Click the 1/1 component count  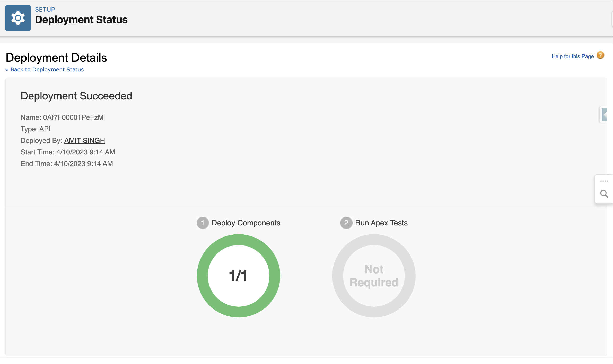238,276
